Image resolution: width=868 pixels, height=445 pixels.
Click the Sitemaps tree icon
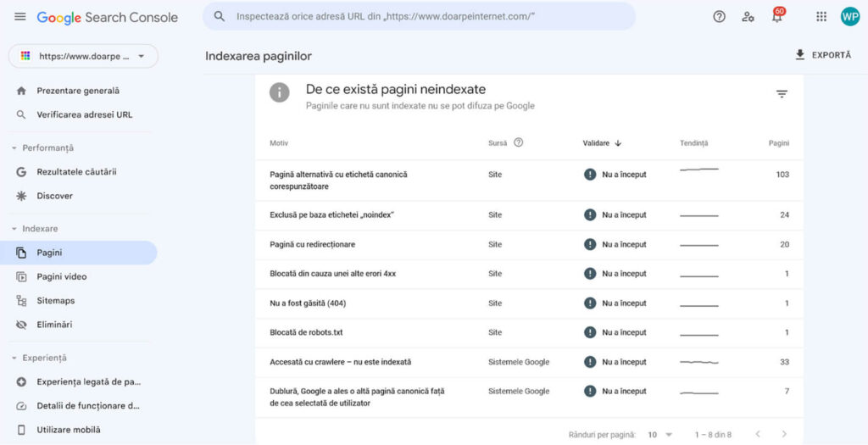point(21,301)
